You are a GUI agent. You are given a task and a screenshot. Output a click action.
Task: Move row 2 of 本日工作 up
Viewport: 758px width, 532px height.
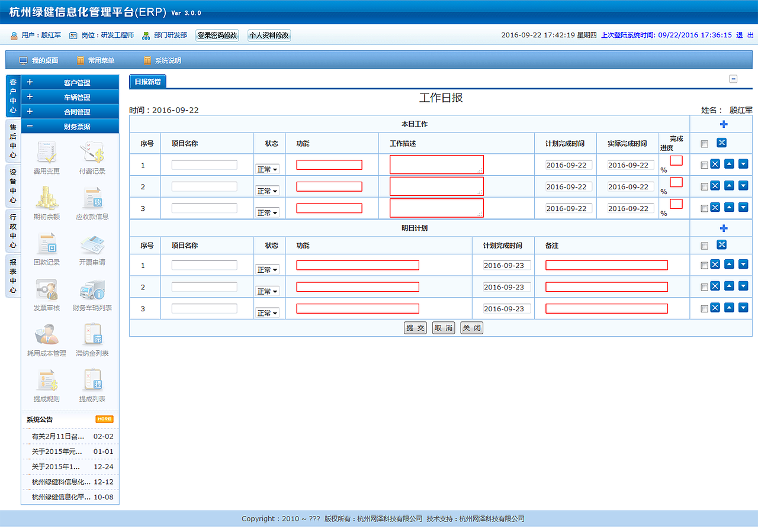click(729, 186)
